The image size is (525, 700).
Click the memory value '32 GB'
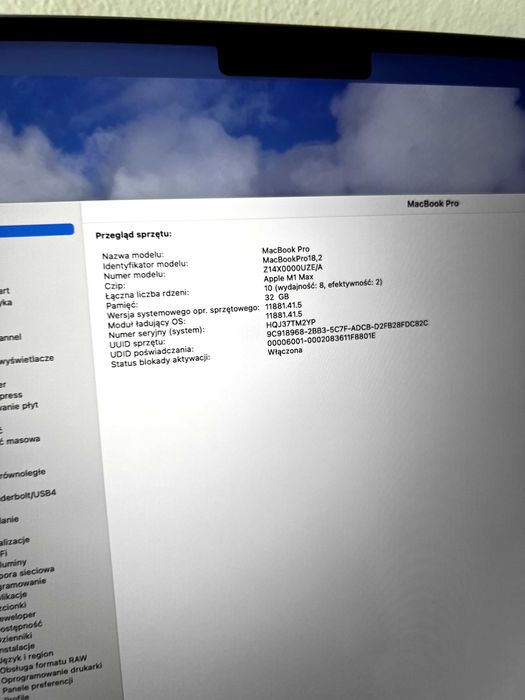pyautogui.click(x=277, y=297)
